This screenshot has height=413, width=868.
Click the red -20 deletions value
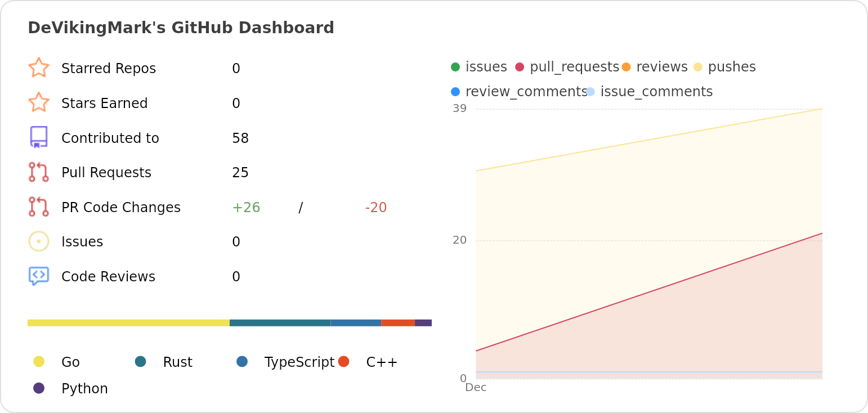tap(376, 208)
